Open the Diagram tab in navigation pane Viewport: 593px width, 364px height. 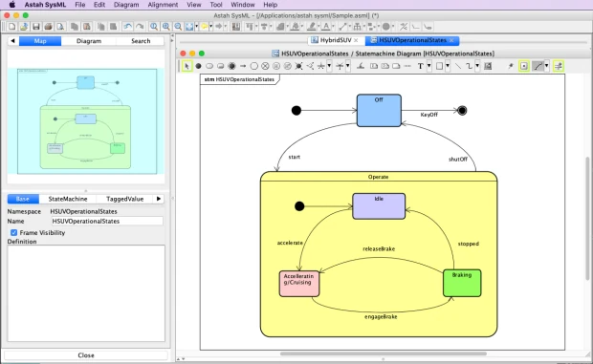coord(89,41)
